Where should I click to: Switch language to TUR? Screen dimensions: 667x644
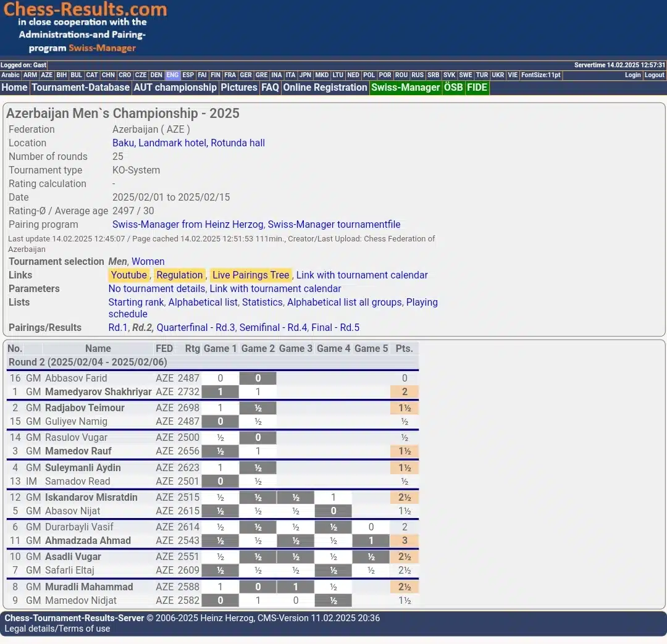[x=482, y=75]
